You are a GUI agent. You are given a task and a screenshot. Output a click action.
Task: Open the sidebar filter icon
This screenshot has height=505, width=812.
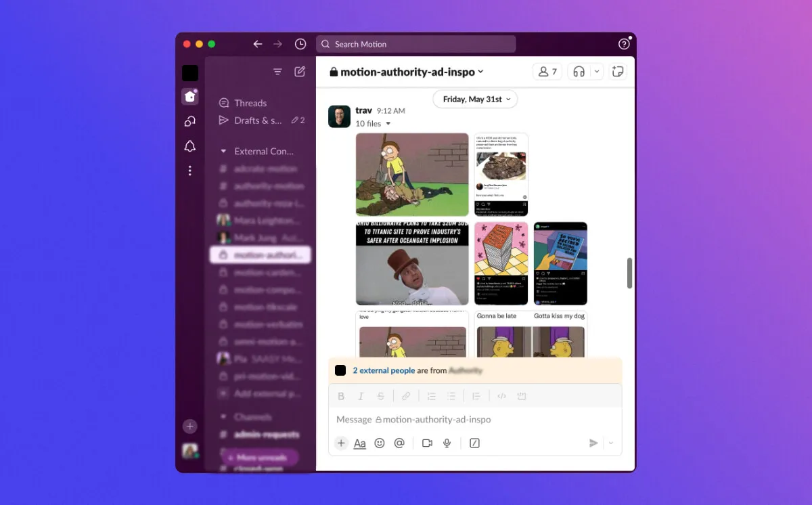277,72
